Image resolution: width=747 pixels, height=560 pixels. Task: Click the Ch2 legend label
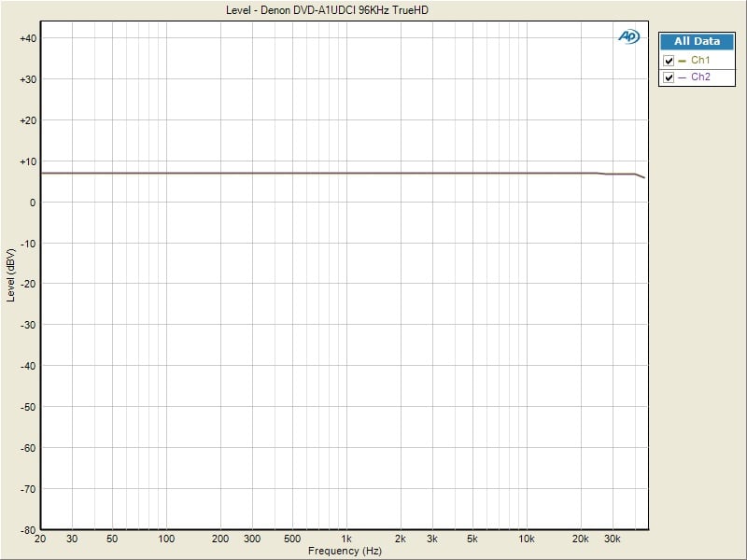pos(700,77)
